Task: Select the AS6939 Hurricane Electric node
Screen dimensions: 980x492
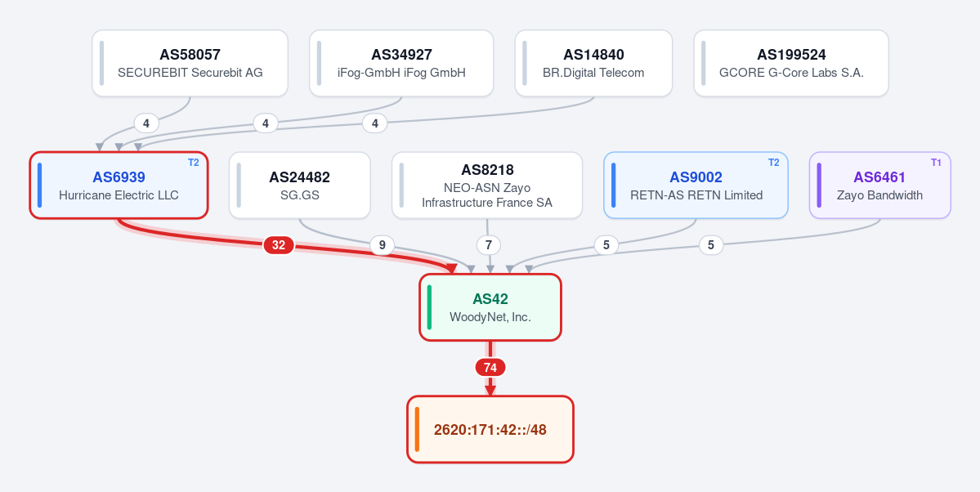Action: point(119,185)
